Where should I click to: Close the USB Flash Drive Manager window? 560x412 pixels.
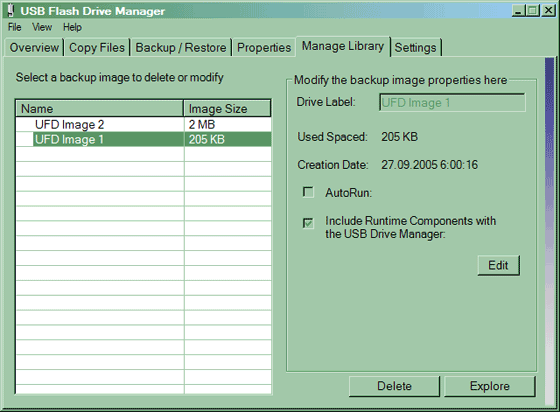pos(548,10)
